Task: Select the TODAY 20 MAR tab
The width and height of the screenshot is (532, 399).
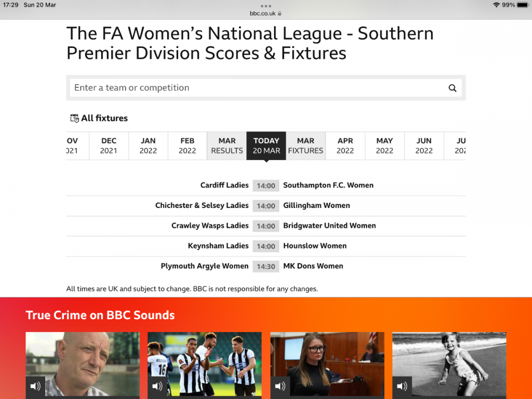Action: pyautogui.click(x=266, y=146)
